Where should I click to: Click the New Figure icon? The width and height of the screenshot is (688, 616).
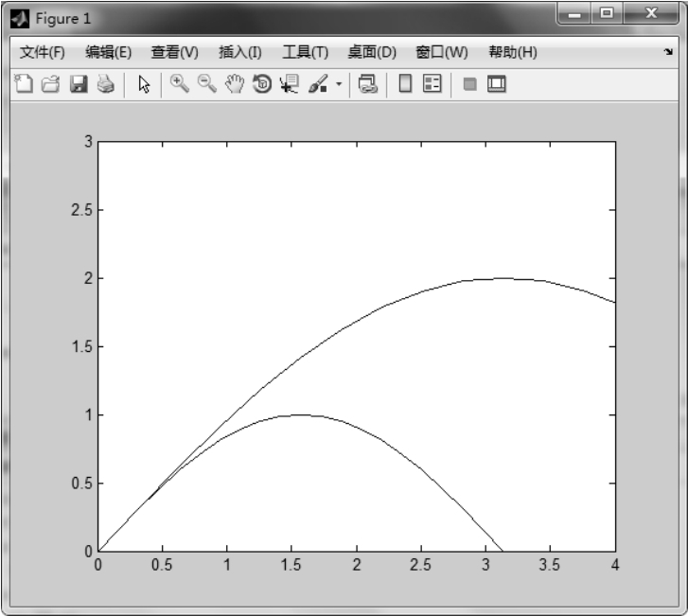pyautogui.click(x=24, y=84)
